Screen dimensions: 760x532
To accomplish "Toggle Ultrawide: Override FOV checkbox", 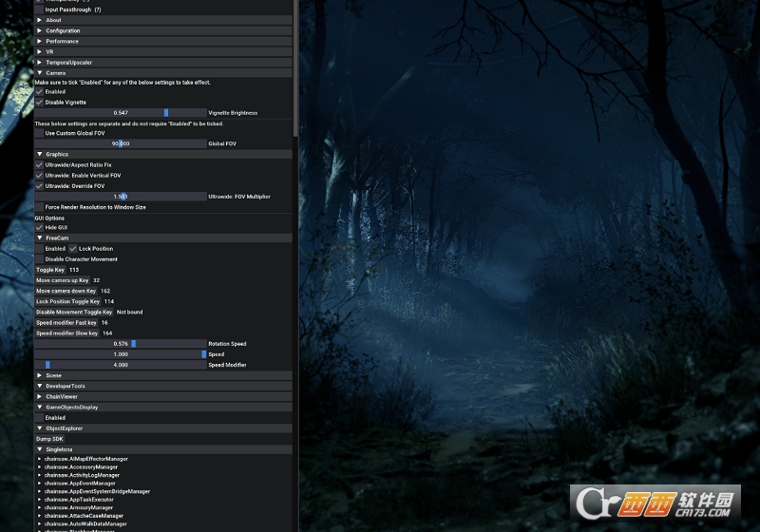I will 39,186.
